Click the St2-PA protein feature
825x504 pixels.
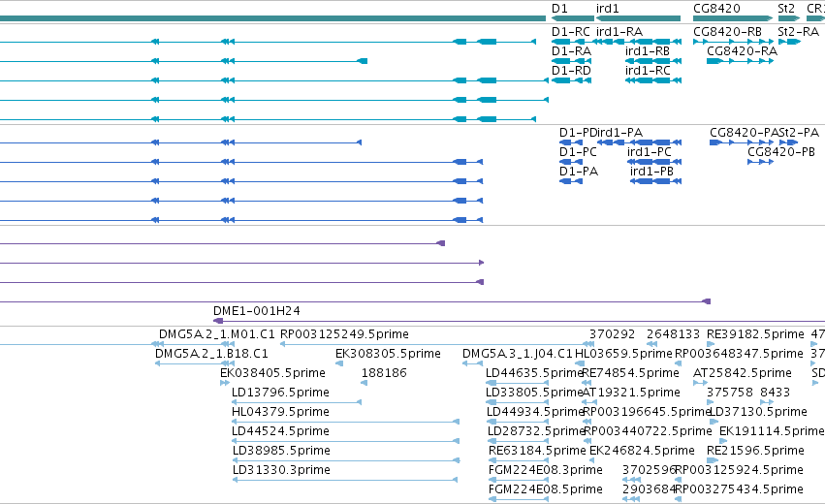(x=799, y=133)
